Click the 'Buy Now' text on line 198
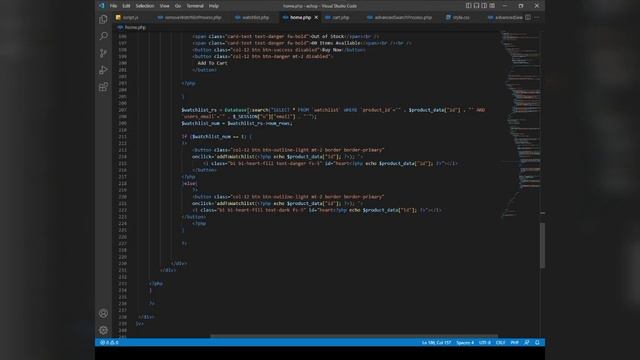 331,50
